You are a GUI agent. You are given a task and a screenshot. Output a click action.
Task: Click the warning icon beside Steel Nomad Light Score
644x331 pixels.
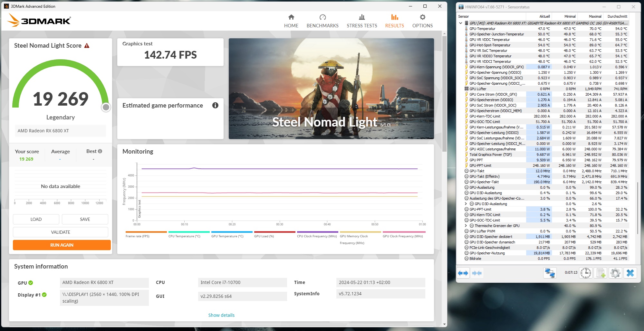87,46
